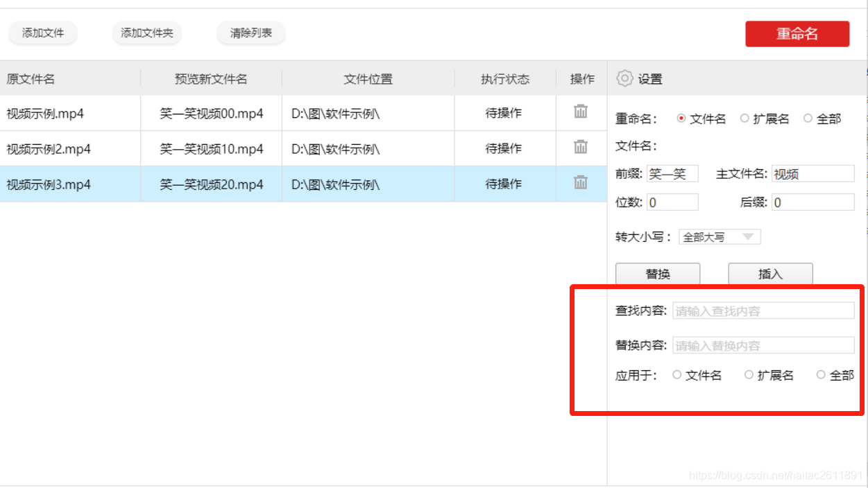868x488 pixels.
Task: Click the 执行状态 column header
Action: [505, 79]
